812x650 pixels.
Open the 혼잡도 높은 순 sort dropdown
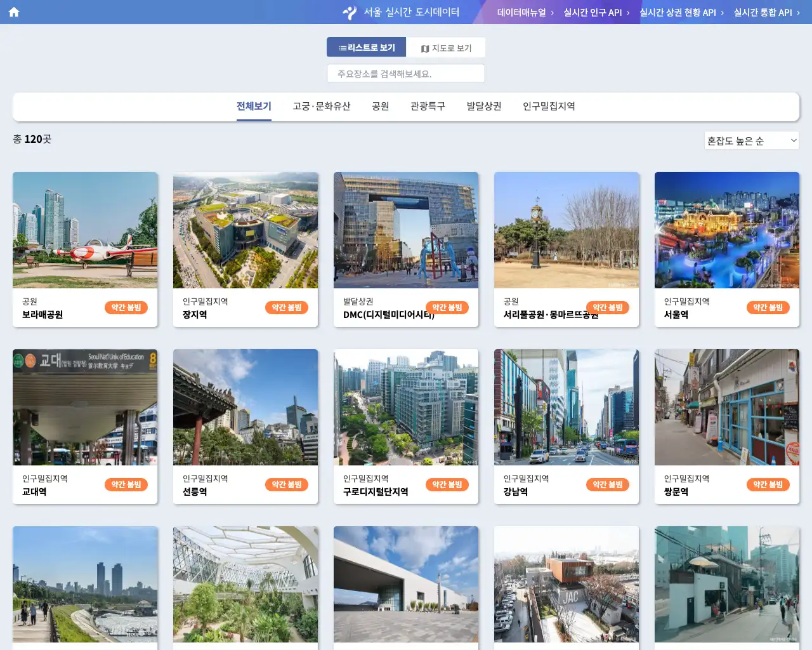(751, 141)
